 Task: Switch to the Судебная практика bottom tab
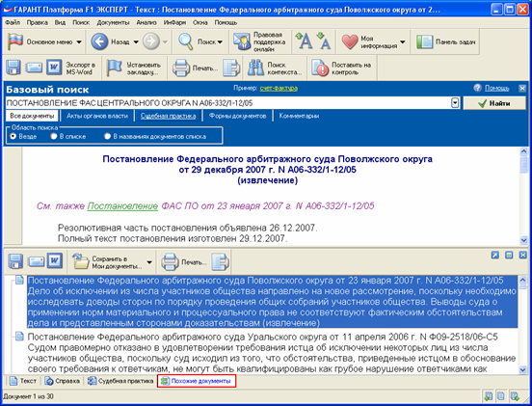tap(121, 381)
